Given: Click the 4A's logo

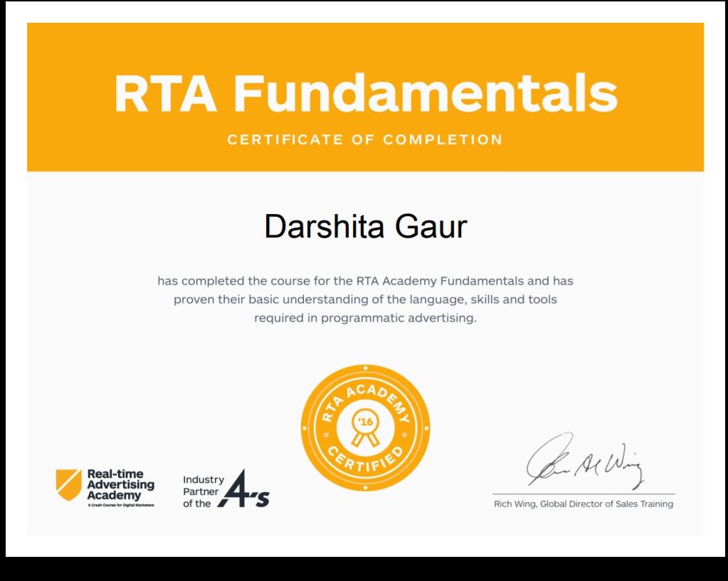Looking at the screenshot, I should tap(245, 488).
